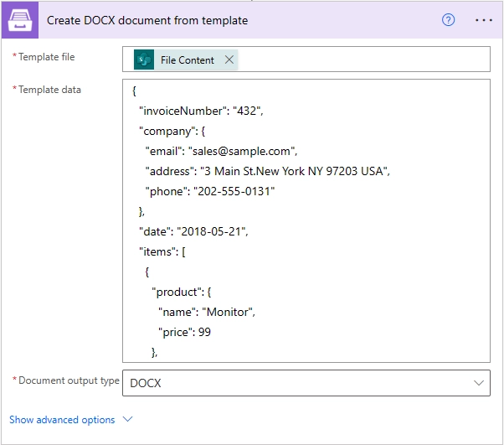
Task: Click the DOCX dropdown chevron arrow
Action: click(x=479, y=383)
